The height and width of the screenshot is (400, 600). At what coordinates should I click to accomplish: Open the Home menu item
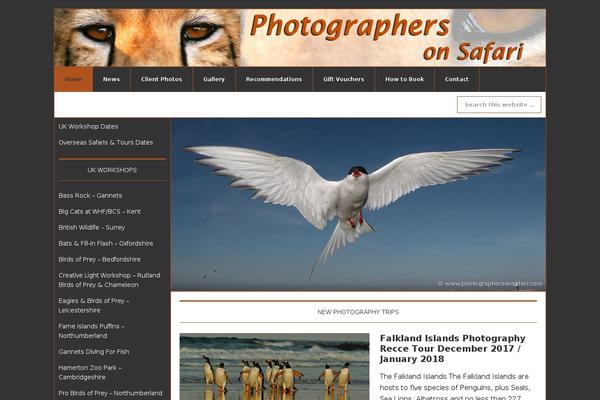(x=73, y=79)
